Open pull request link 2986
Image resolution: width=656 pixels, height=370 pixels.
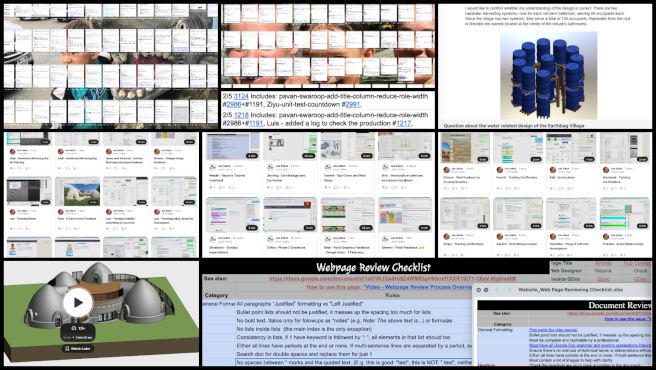click(x=233, y=105)
